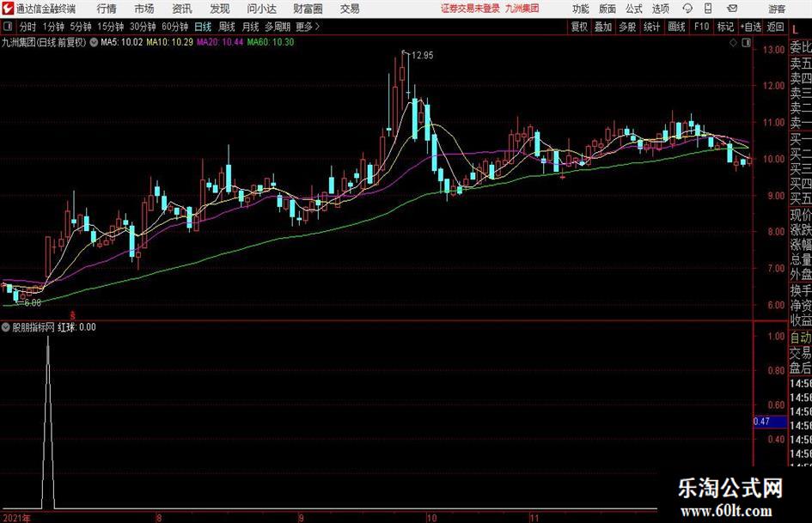Open F10 company info

[x=701, y=27]
